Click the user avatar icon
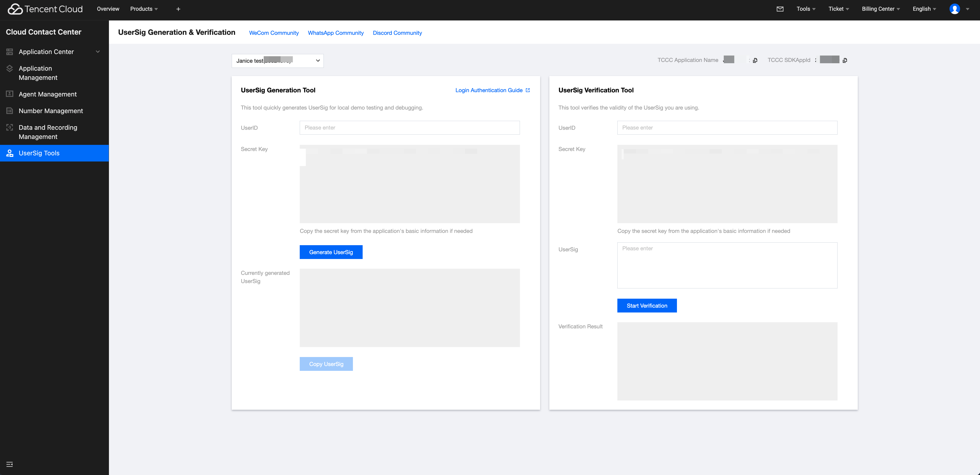 tap(954, 9)
